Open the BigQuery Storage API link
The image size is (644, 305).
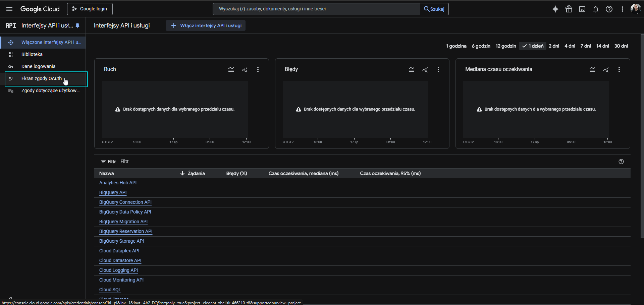(x=121, y=241)
